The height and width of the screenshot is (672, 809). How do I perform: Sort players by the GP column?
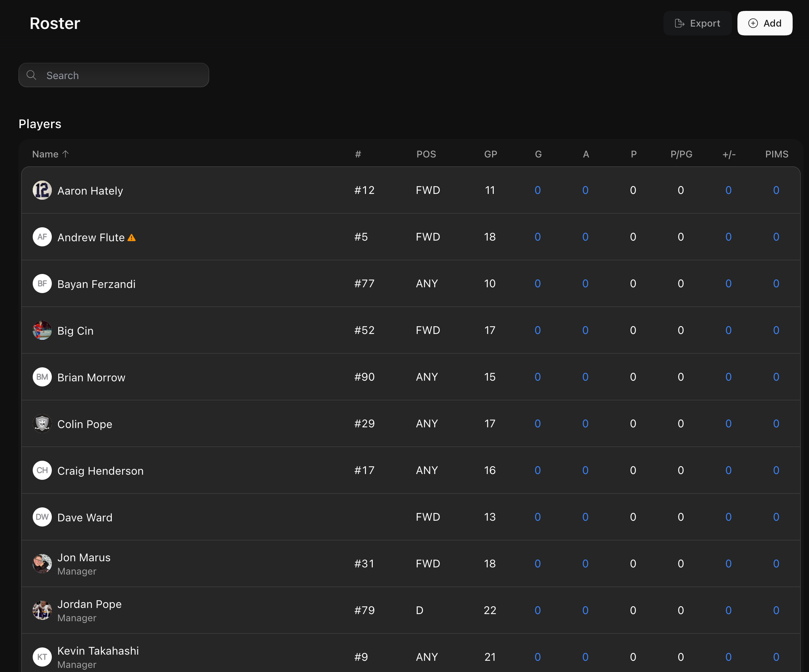point(490,154)
